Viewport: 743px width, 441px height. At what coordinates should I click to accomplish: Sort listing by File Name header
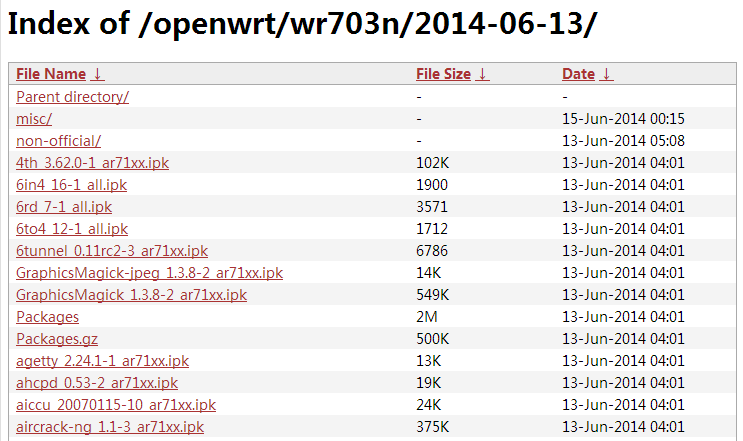pyautogui.click(x=51, y=75)
